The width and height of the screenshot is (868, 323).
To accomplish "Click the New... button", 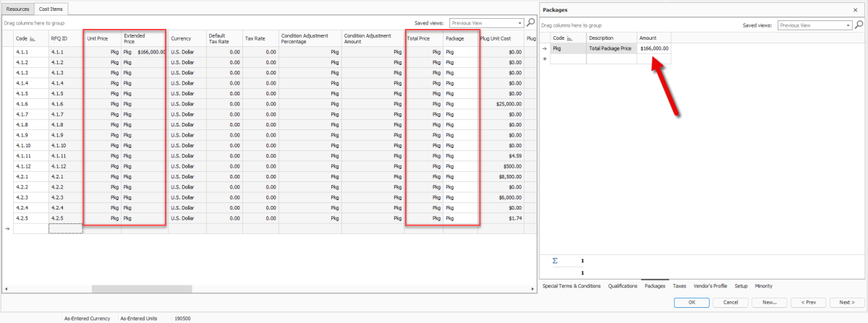I will (769, 302).
